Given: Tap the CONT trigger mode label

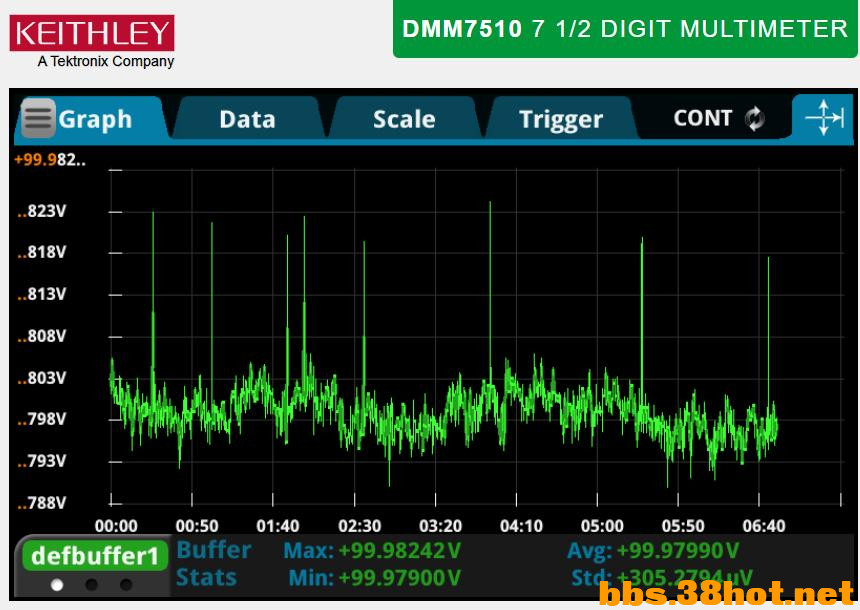Looking at the screenshot, I should click(702, 119).
